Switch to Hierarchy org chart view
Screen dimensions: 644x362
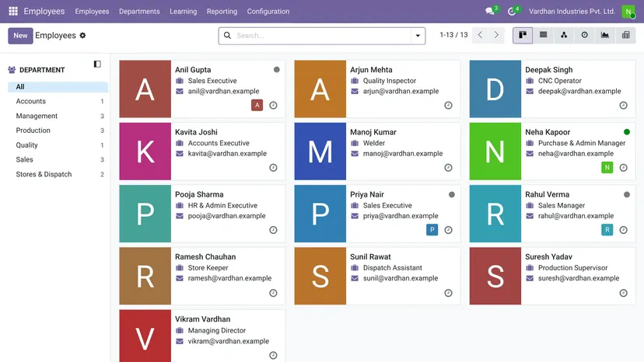coord(564,35)
